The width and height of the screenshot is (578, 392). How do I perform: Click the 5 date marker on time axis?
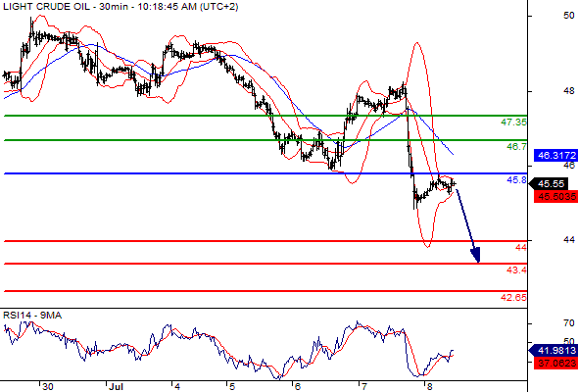tap(232, 387)
